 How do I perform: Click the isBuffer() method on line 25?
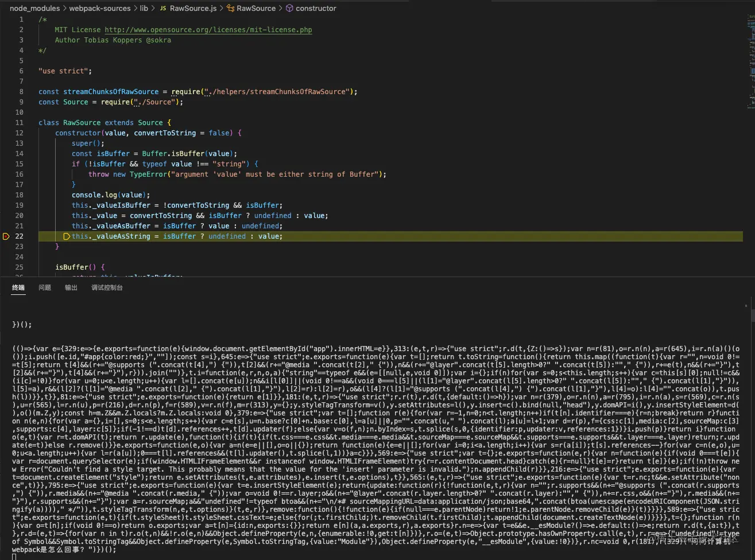(80, 267)
